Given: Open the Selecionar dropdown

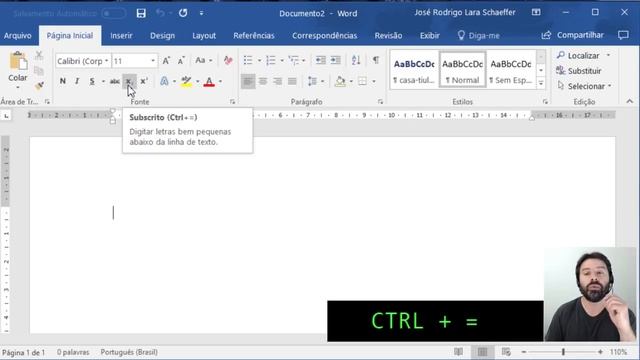Looking at the screenshot, I should [584, 86].
